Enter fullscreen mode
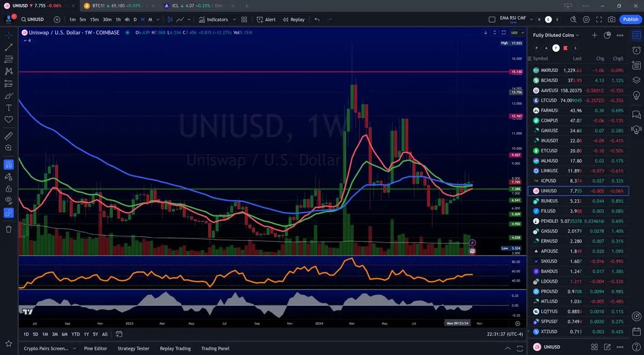Viewport: 644px width, 355px height. (x=599, y=19)
